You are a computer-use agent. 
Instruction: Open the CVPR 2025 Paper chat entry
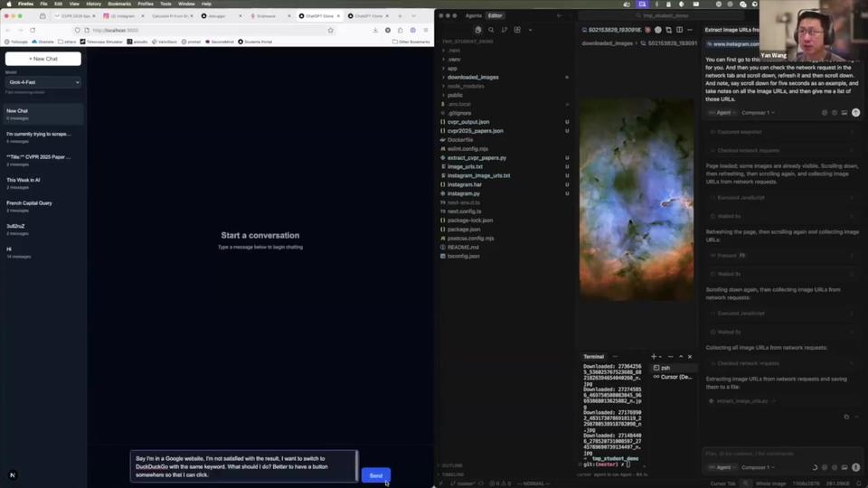point(43,161)
